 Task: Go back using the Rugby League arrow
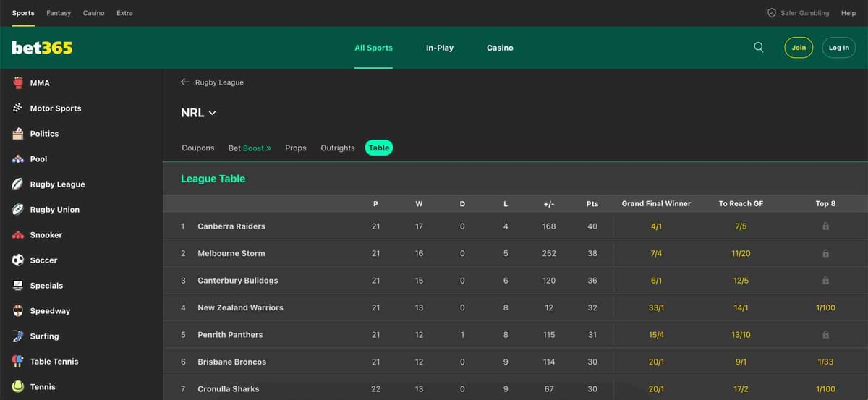185,82
